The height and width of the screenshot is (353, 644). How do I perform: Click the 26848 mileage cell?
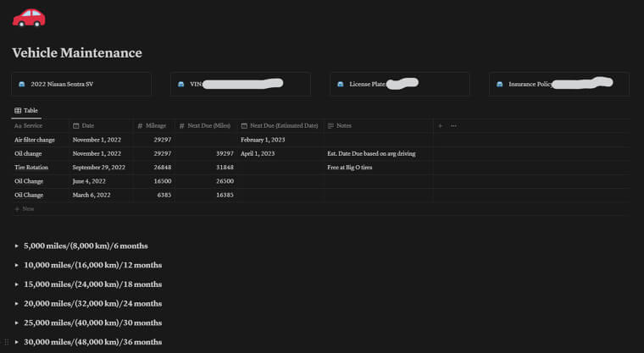pos(154,168)
